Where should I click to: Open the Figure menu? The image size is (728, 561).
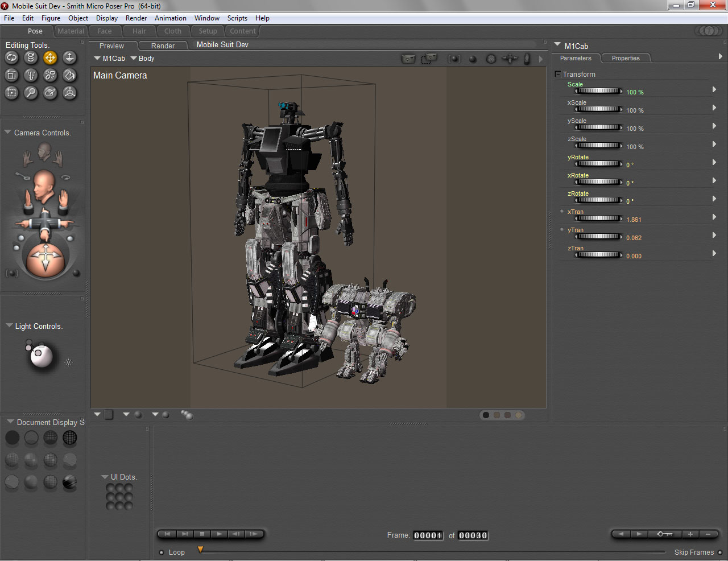click(51, 18)
